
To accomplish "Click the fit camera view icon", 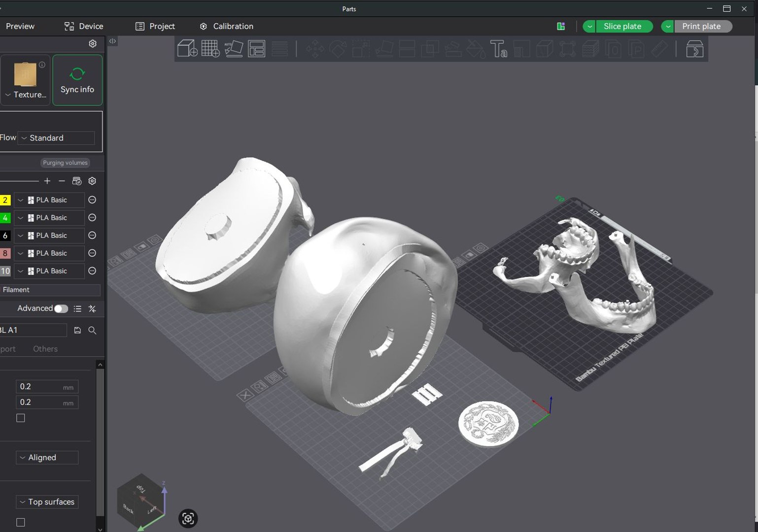I will pyautogui.click(x=188, y=518).
